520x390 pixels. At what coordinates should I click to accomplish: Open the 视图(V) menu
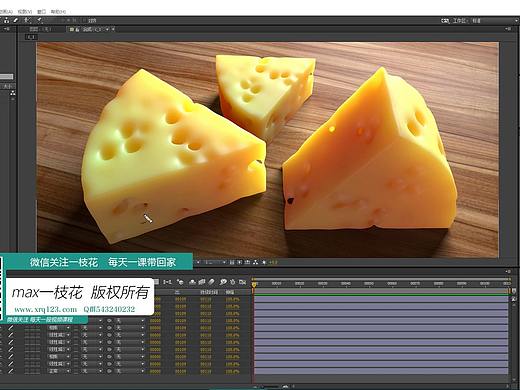(x=25, y=12)
